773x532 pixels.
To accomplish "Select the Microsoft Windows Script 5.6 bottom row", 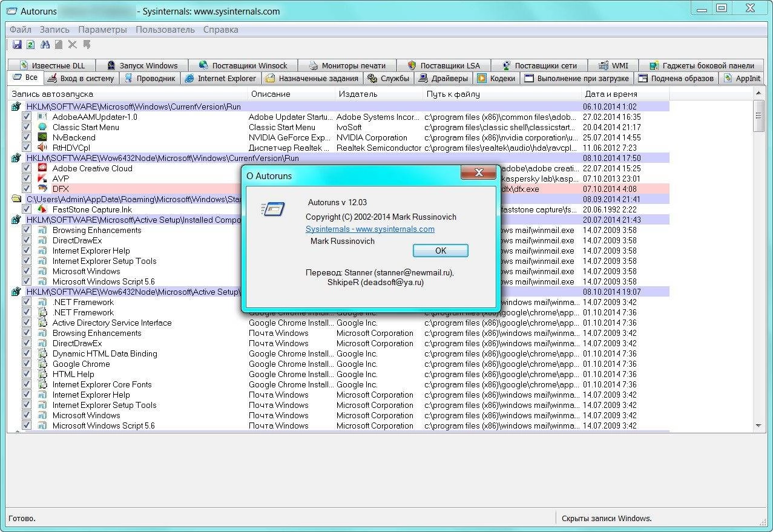I will tap(339, 425).
